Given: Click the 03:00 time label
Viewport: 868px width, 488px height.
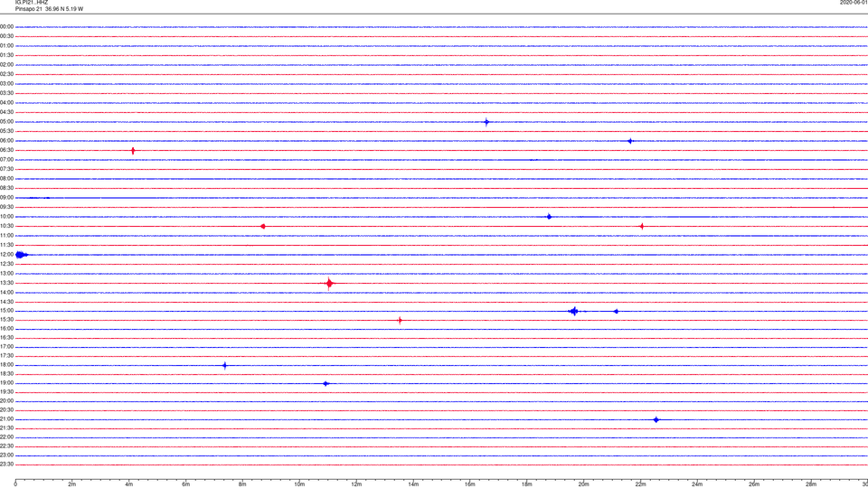Looking at the screenshot, I should click(6, 83).
